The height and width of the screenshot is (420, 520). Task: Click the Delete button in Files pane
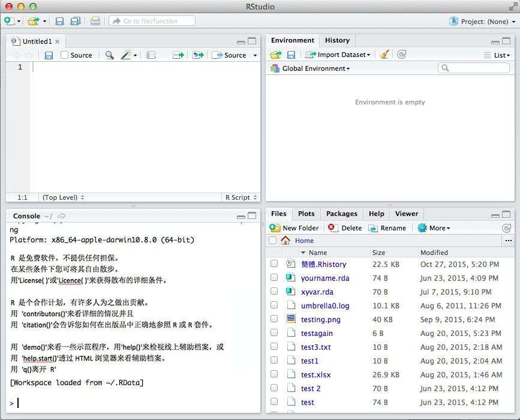(345, 228)
